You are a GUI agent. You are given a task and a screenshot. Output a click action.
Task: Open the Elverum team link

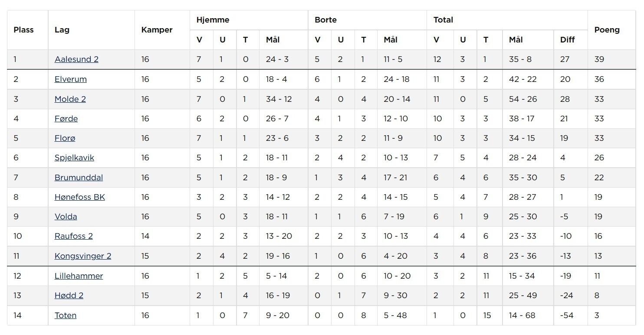71,79
